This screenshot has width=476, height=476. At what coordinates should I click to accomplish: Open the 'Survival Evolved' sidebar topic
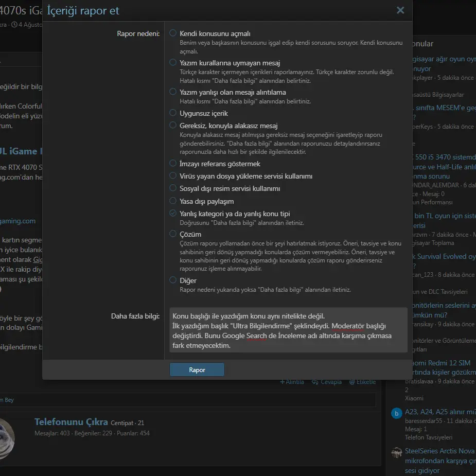444,261
